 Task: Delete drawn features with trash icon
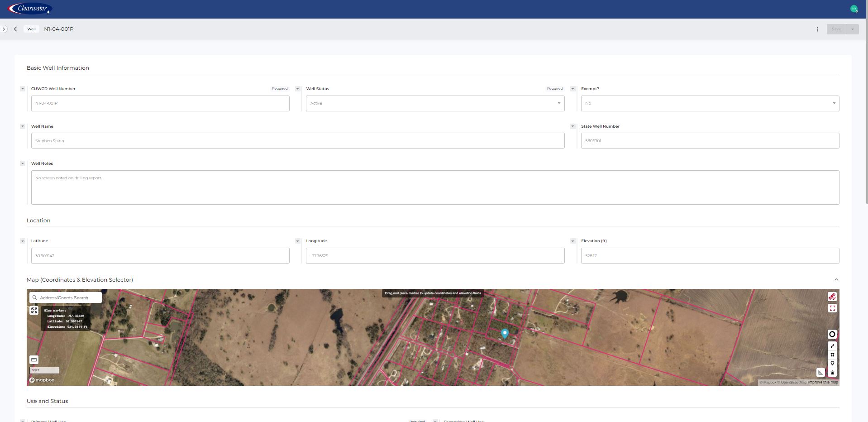[832, 373]
